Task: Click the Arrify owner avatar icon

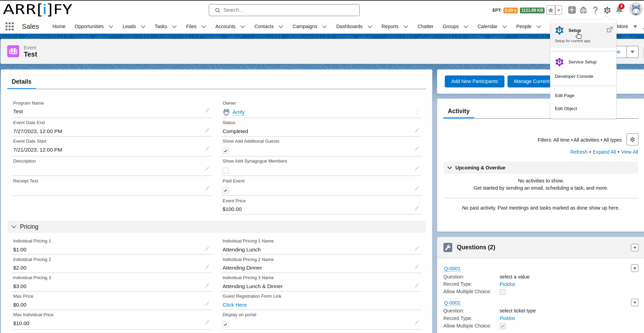Action: click(226, 112)
